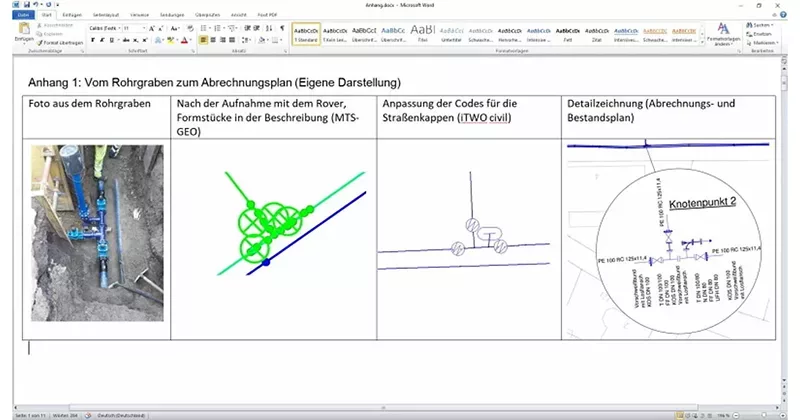The image size is (800, 420).
Task: Open Change Case Aa dropdown
Action: point(175,29)
